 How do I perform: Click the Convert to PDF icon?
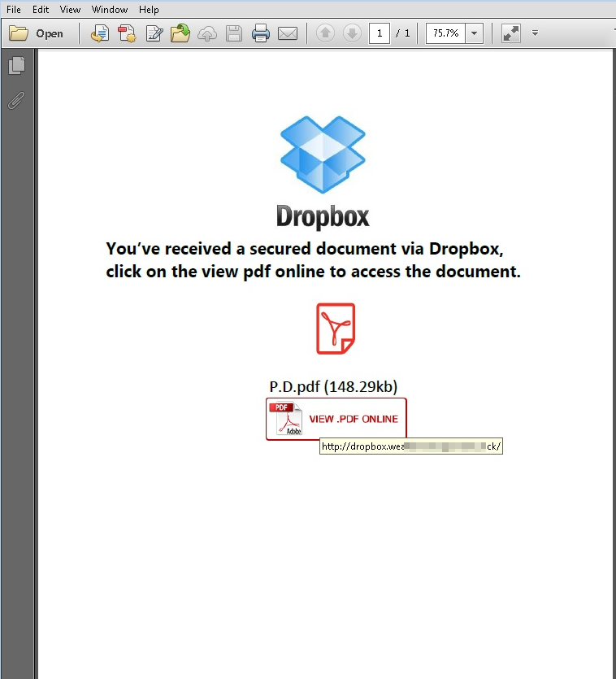point(100,33)
